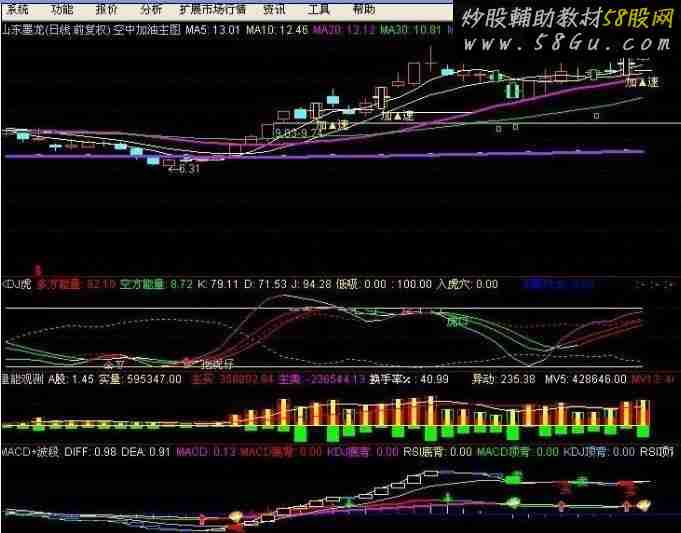The width and height of the screenshot is (681, 533).
Task: Click the 多方能量 82.10 reading
Action: click(x=76, y=284)
